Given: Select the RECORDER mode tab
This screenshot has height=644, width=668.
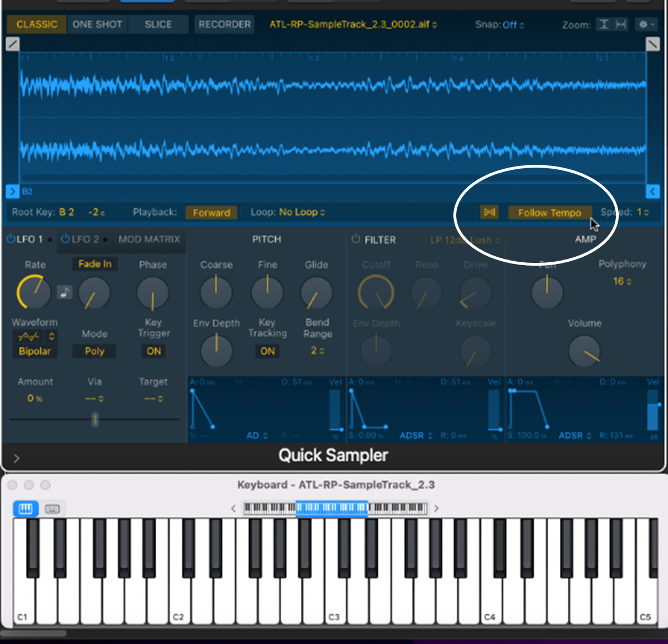Looking at the screenshot, I should (x=225, y=24).
